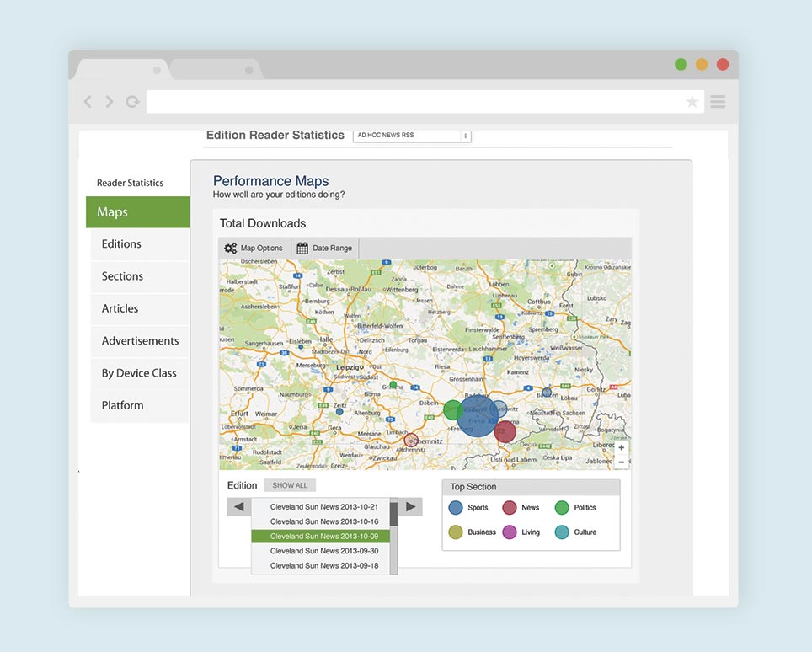
Task: Click the small blue marker near Zeitz
Action: tap(339, 412)
